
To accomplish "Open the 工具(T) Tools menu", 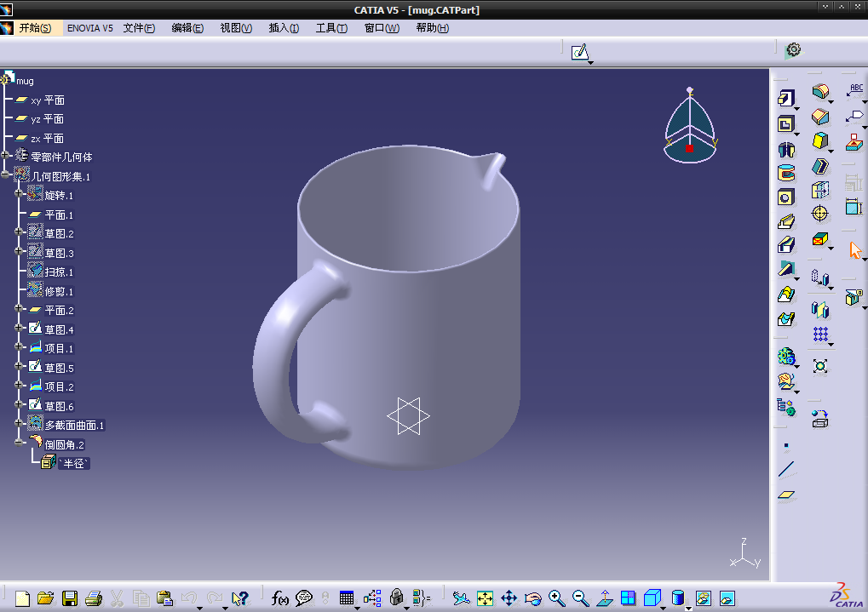I will 331,28.
